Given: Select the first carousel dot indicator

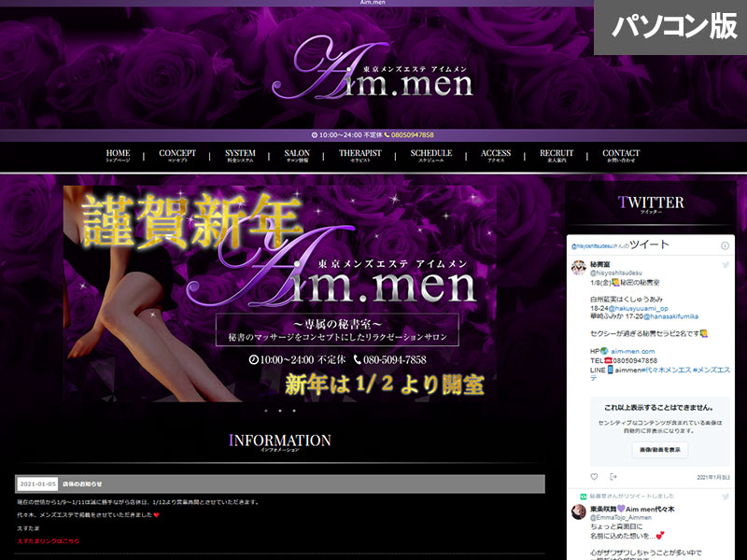Looking at the screenshot, I should 265,411.
